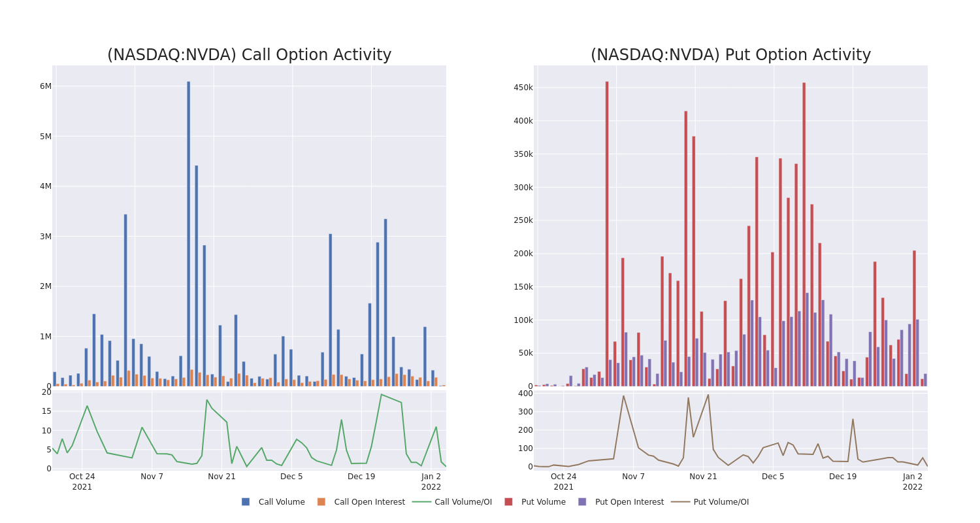The height and width of the screenshot is (523, 980).
Task: Click the Put Volume legend swatch
Action: click(x=508, y=502)
